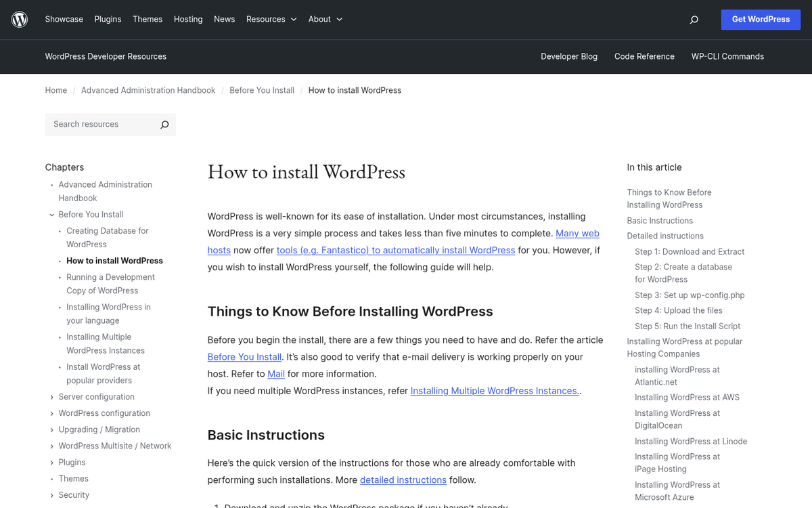812x508 pixels.
Task: Navigate to Home via the breadcrumb
Action: coord(55,90)
